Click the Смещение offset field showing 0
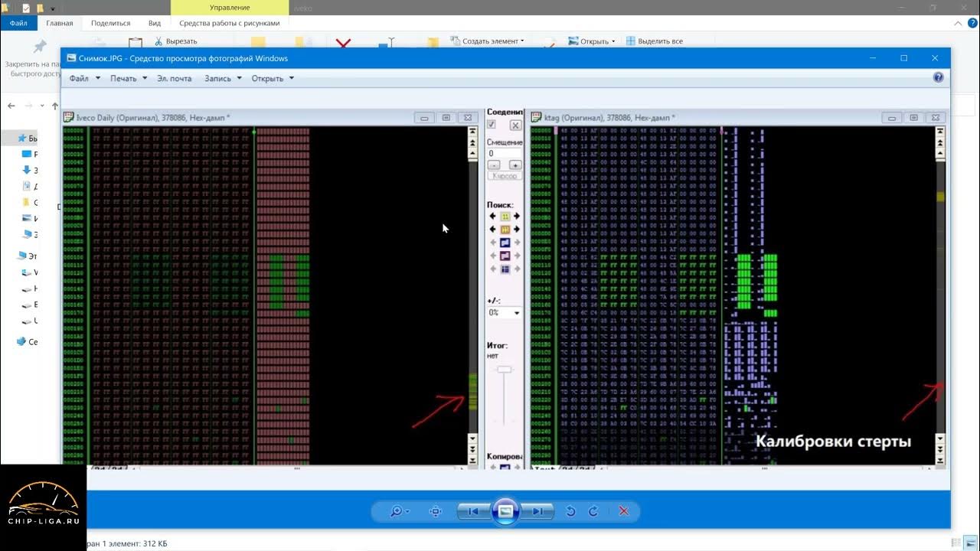Screen dimensions: 980x551 (x=504, y=154)
